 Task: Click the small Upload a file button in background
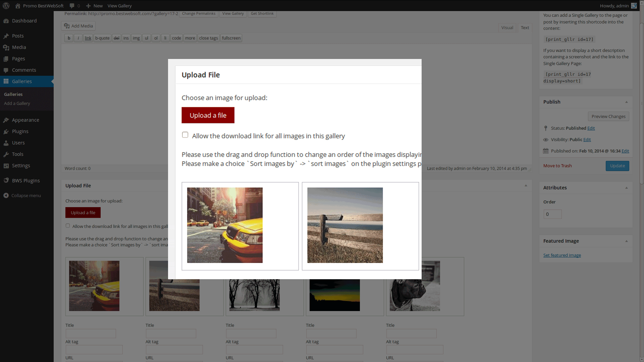point(83,213)
